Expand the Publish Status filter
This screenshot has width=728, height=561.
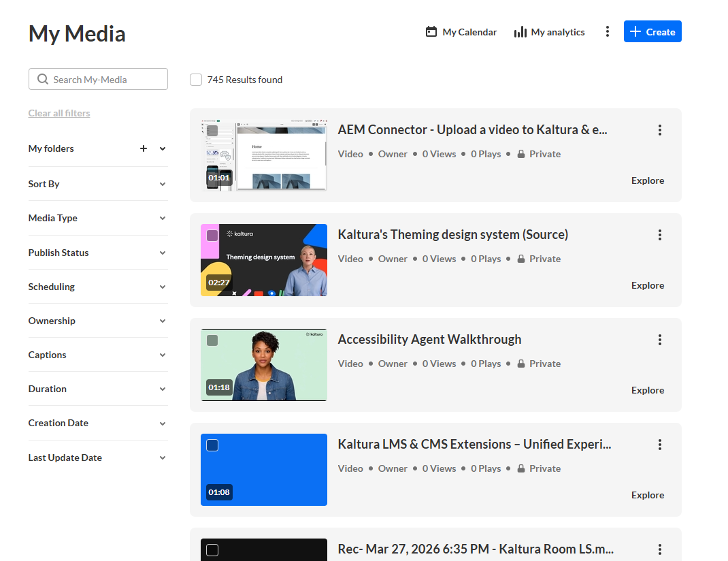coord(97,253)
